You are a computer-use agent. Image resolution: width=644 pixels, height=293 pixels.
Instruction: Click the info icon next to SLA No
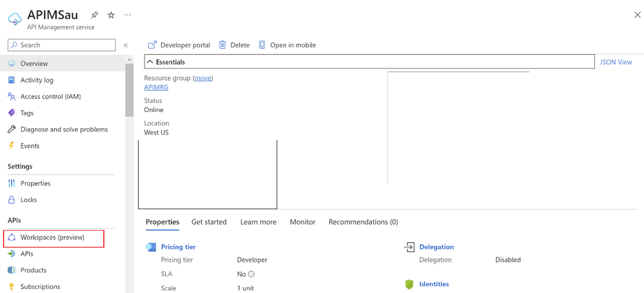coord(251,274)
